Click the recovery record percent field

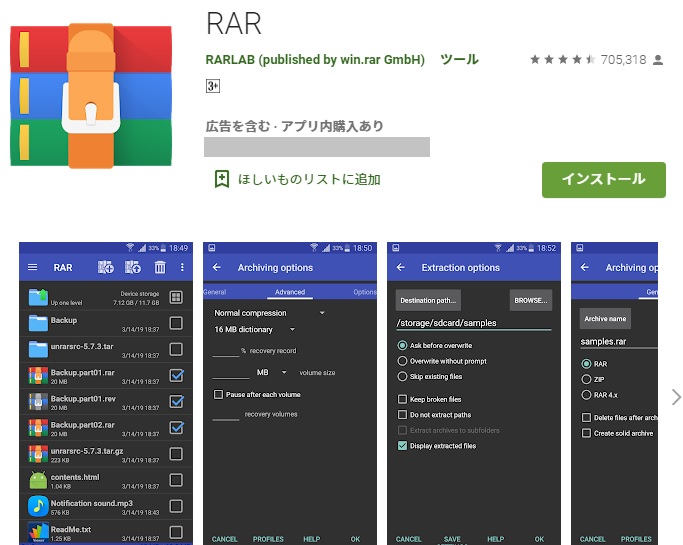click(x=226, y=351)
